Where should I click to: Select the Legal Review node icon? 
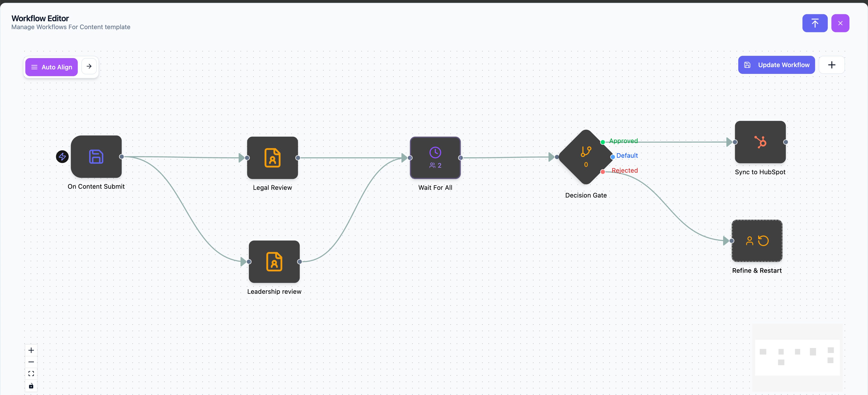(272, 158)
